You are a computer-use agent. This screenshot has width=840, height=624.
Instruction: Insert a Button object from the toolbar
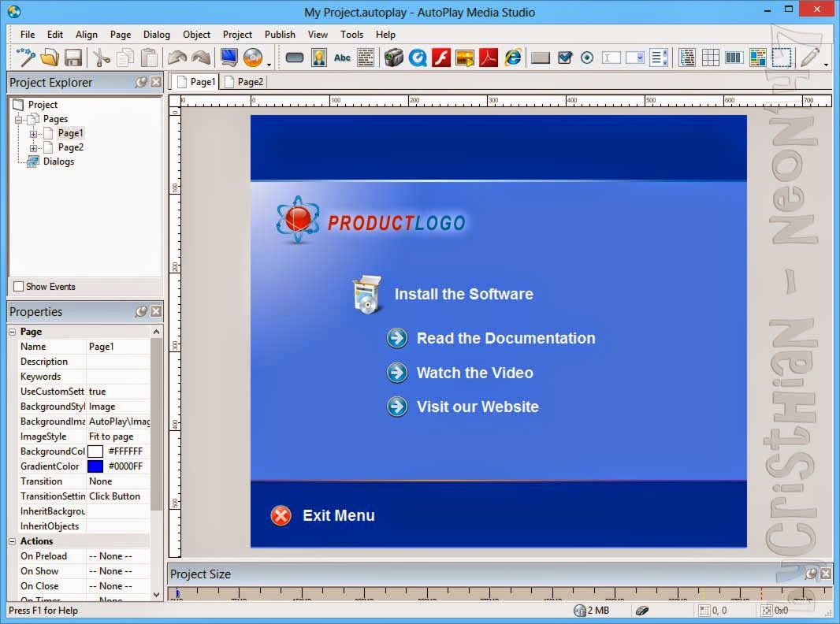[295, 58]
